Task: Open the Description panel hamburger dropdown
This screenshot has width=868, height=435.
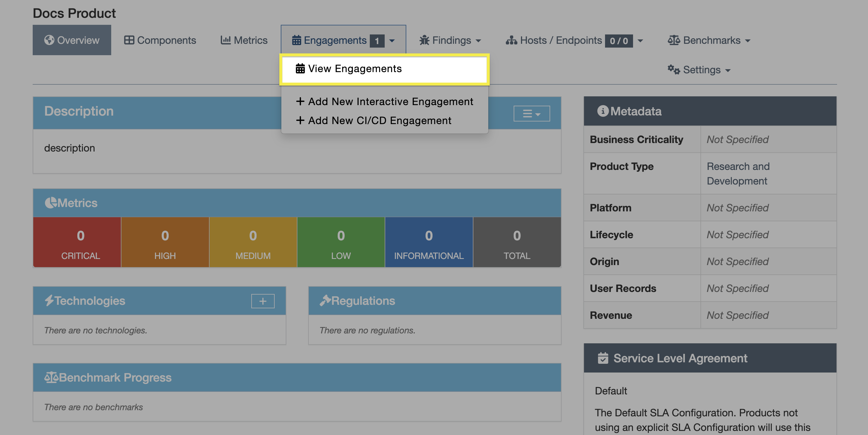Action: [x=531, y=114]
